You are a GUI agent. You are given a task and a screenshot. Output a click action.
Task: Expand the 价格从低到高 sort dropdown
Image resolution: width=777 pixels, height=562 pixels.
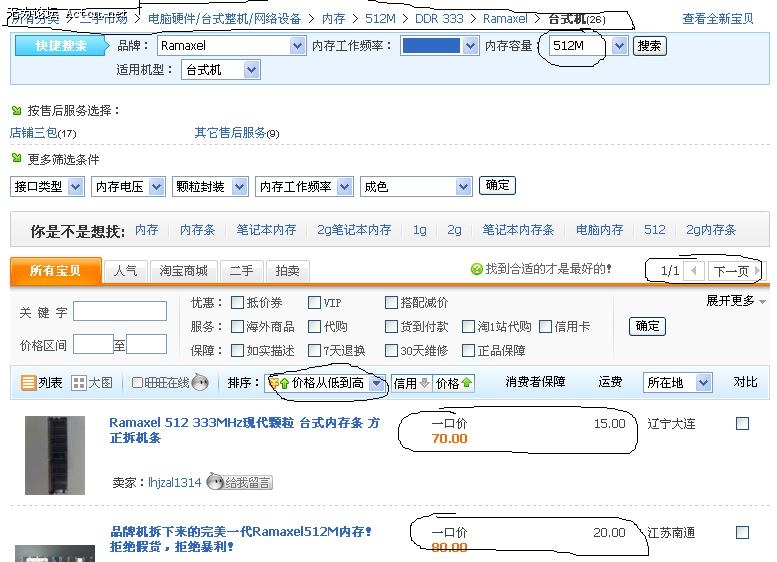376,383
